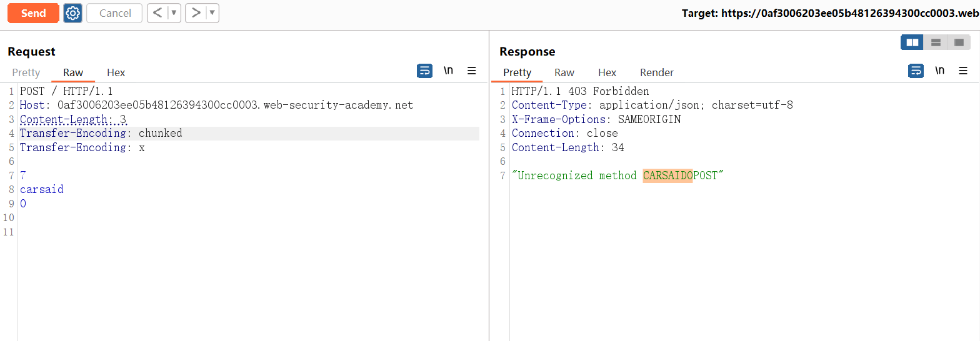This screenshot has height=341, width=980.
Task: Click the Transfer-Encoding: chunked line in request
Action: click(x=101, y=133)
